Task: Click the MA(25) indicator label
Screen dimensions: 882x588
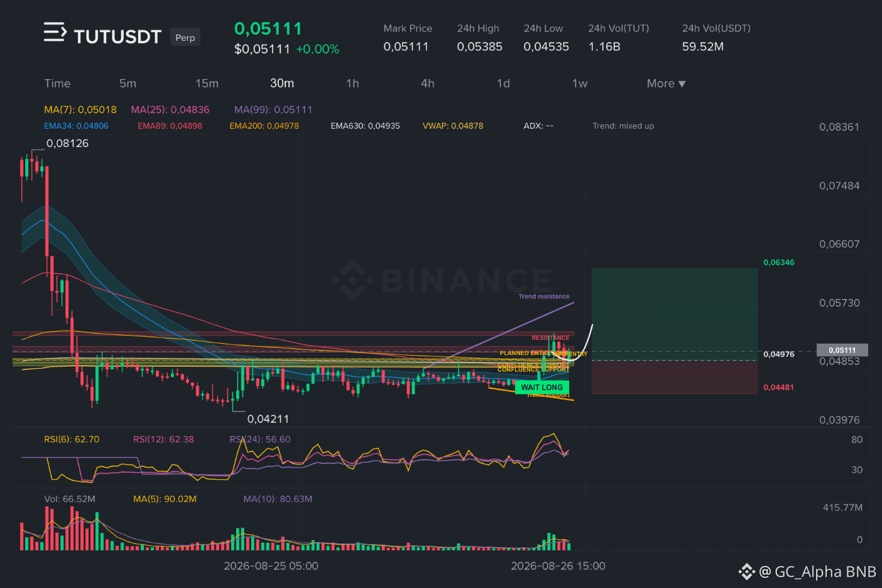Action: [x=170, y=110]
